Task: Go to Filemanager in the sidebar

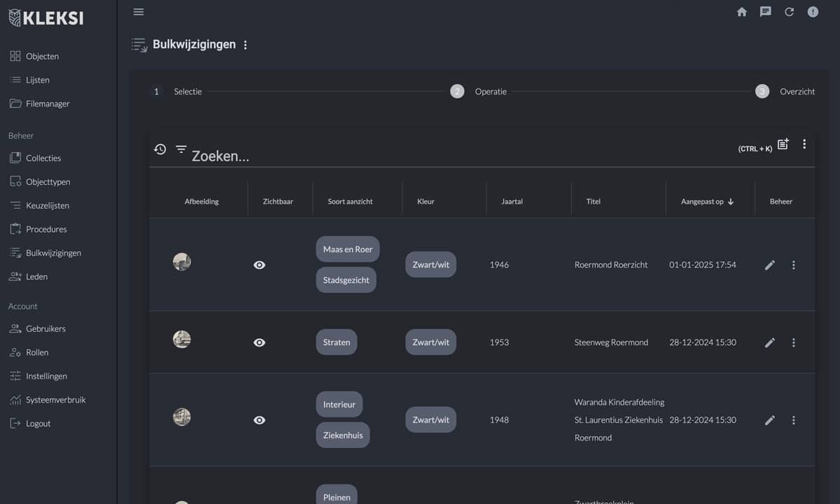Action: point(48,104)
